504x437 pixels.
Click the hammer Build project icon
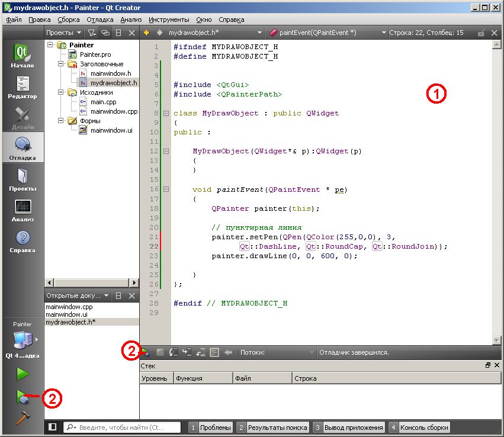23,417
